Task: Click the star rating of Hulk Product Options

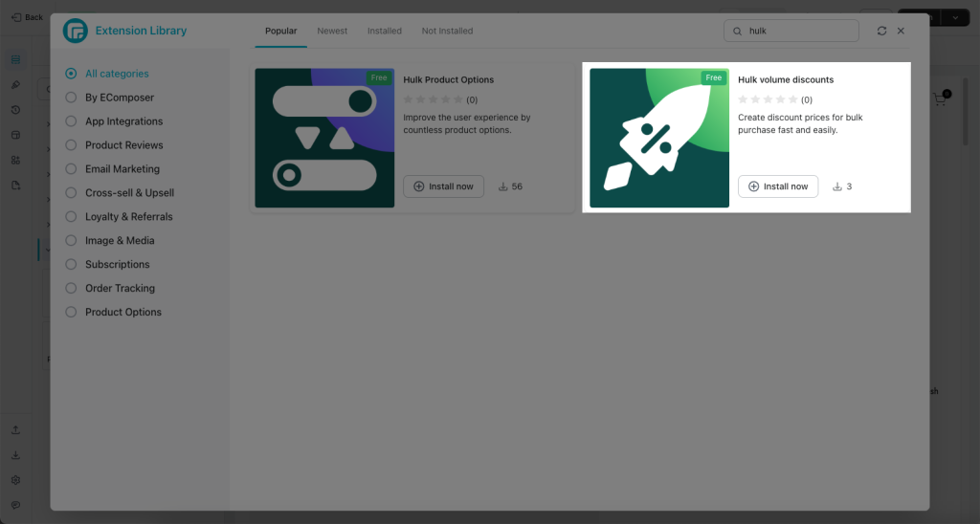Action: pyautogui.click(x=434, y=99)
